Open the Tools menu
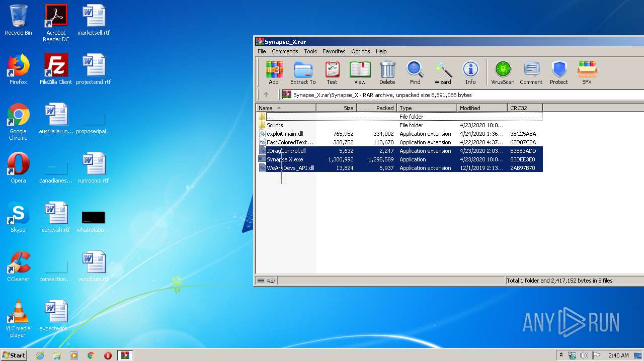Viewport: 644px width, 362px height. [x=310, y=51]
